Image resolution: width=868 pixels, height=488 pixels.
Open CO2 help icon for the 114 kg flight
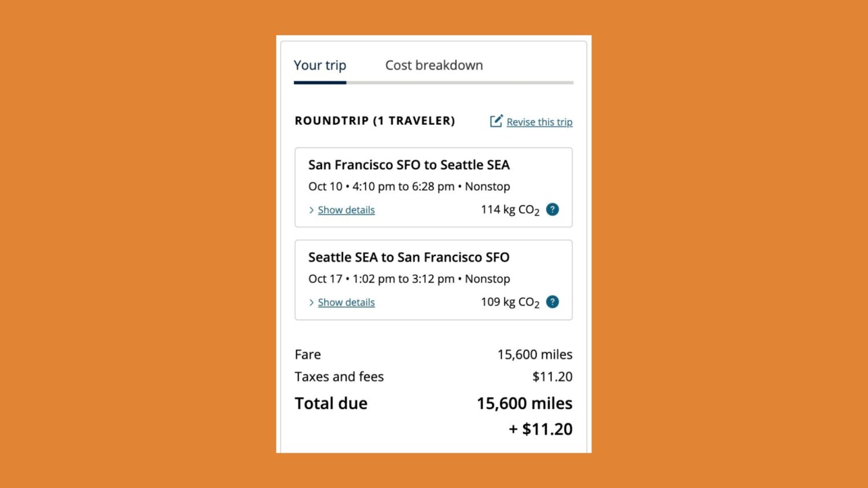point(553,209)
